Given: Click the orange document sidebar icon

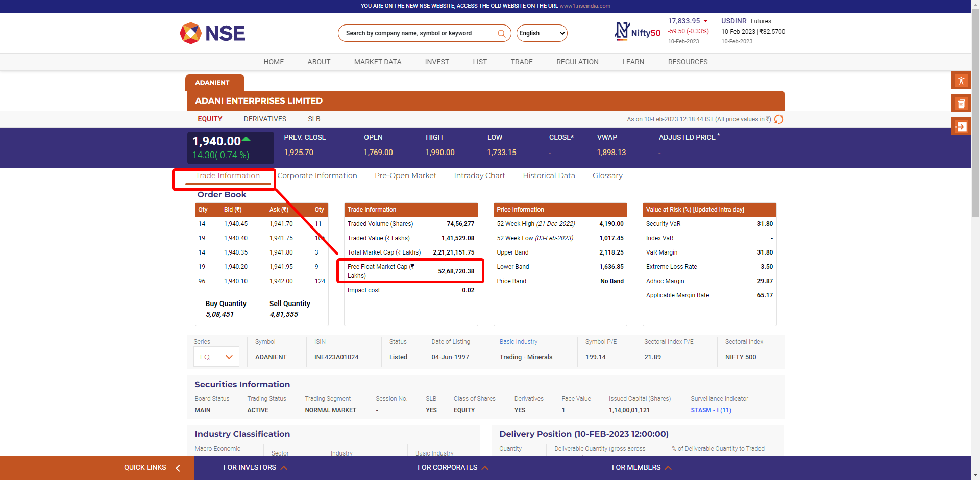Looking at the screenshot, I should 961,104.
